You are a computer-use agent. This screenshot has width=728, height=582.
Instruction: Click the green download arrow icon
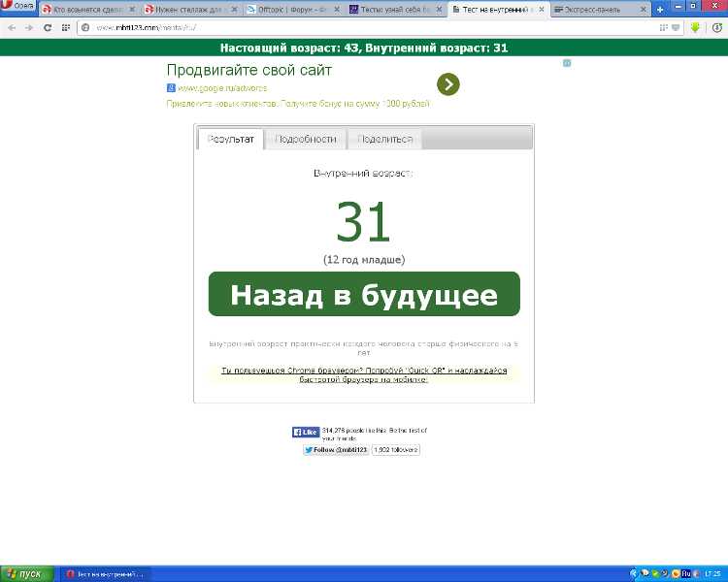click(x=695, y=27)
